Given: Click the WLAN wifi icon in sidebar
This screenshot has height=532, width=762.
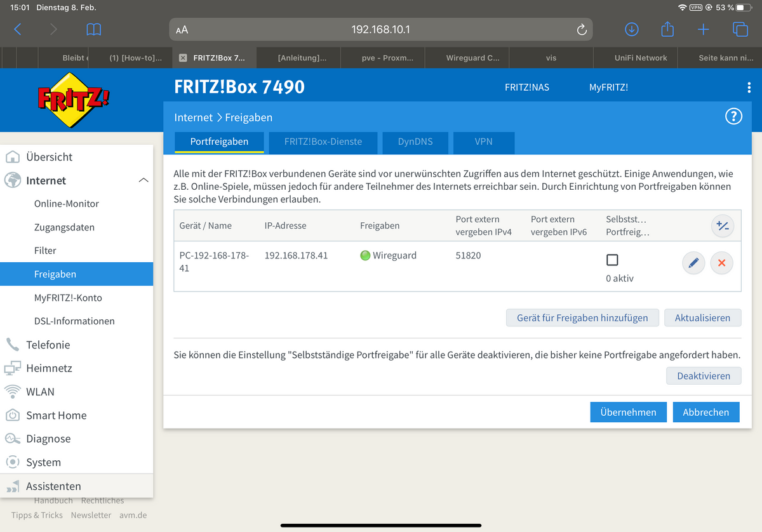Looking at the screenshot, I should point(13,391).
